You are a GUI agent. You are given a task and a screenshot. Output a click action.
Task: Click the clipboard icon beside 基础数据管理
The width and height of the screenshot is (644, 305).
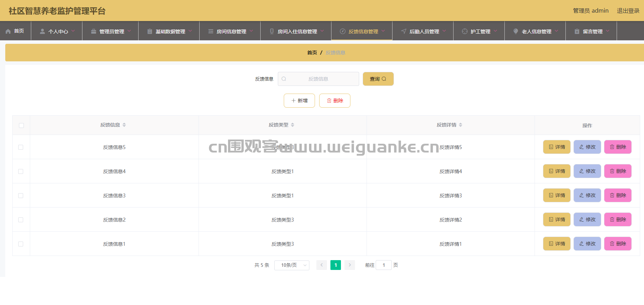(x=150, y=31)
